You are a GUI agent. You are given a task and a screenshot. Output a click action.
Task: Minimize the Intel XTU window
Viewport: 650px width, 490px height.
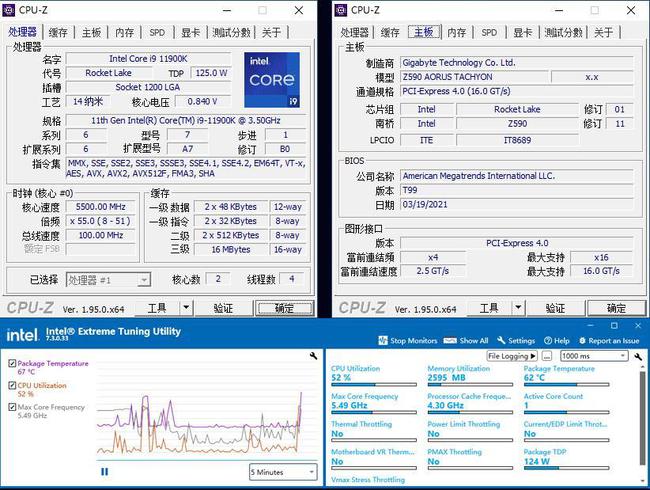click(x=591, y=326)
